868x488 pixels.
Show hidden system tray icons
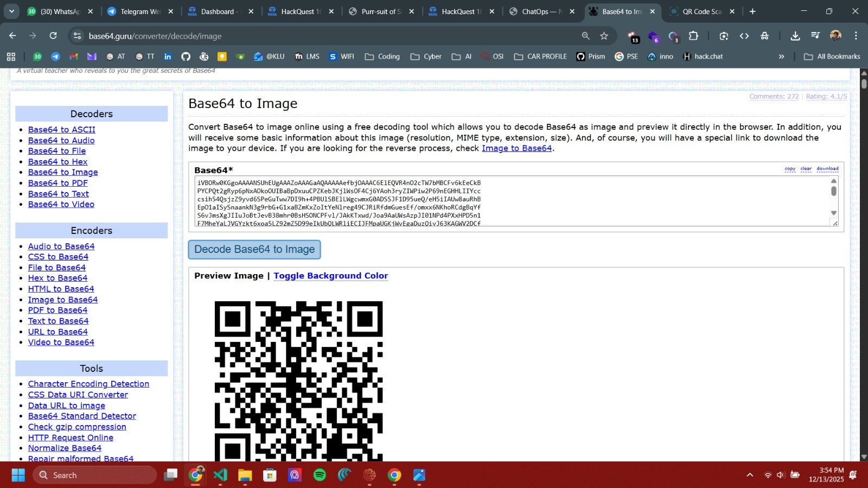(750, 475)
